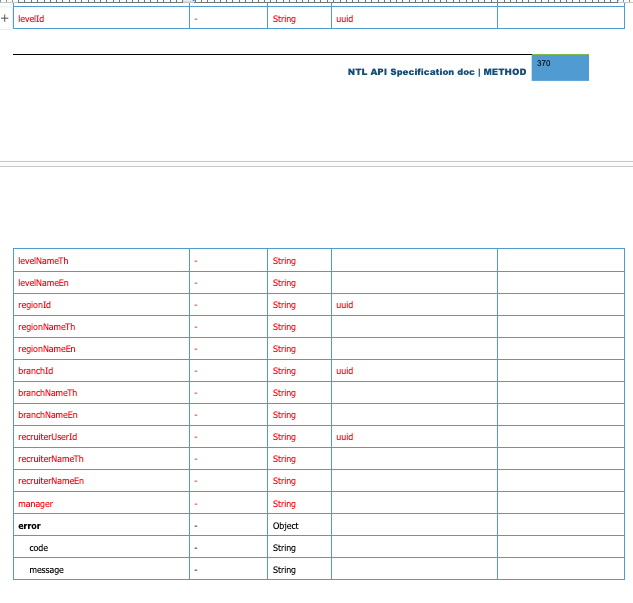Click the uuid text in branchId row
Viewport: 633px width, 603px height.
click(345, 371)
